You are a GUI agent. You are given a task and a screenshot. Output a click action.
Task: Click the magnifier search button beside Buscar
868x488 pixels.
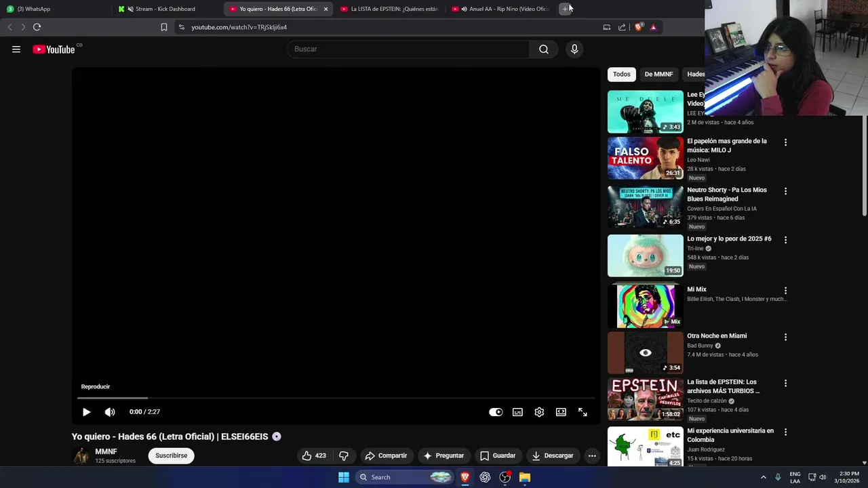pyautogui.click(x=544, y=49)
